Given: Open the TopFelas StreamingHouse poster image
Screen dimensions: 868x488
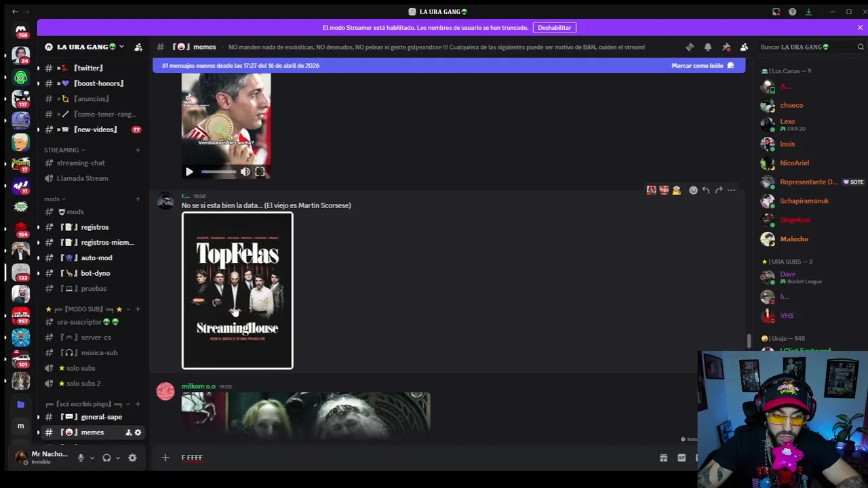Looking at the screenshot, I should [x=237, y=291].
